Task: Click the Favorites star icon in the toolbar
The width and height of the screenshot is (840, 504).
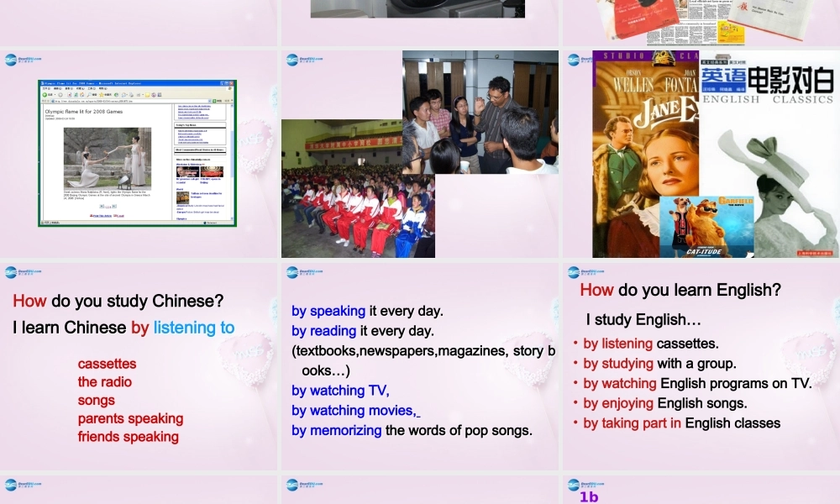Action: [102, 95]
